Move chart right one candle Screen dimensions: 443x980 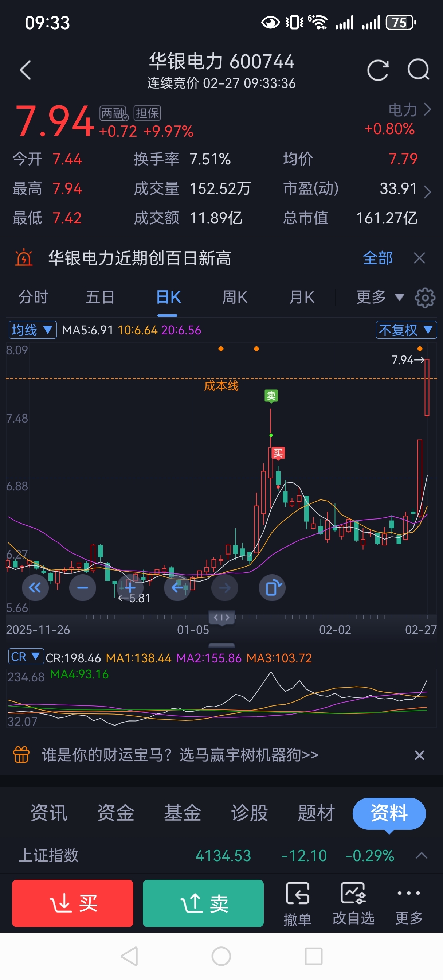[225, 587]
